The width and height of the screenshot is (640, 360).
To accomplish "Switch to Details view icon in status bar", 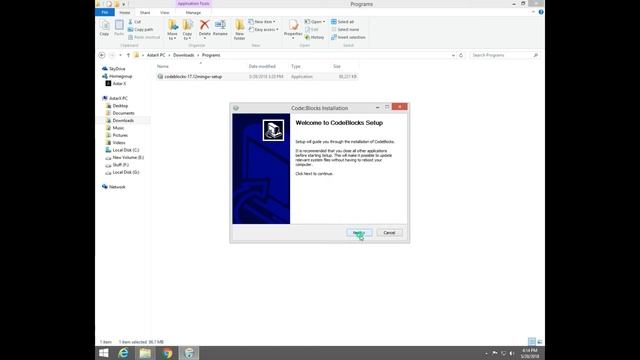I will point(532,342).
